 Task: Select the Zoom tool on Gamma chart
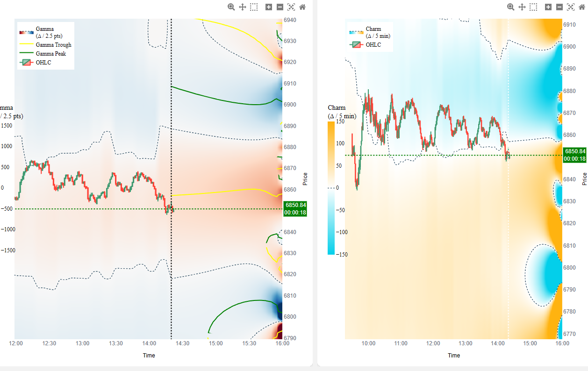pyautogui.click(x=231, y=7)
